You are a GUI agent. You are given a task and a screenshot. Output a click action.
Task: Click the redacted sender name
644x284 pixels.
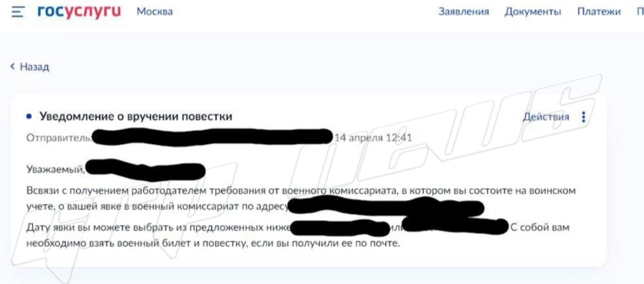pos(212,137)
